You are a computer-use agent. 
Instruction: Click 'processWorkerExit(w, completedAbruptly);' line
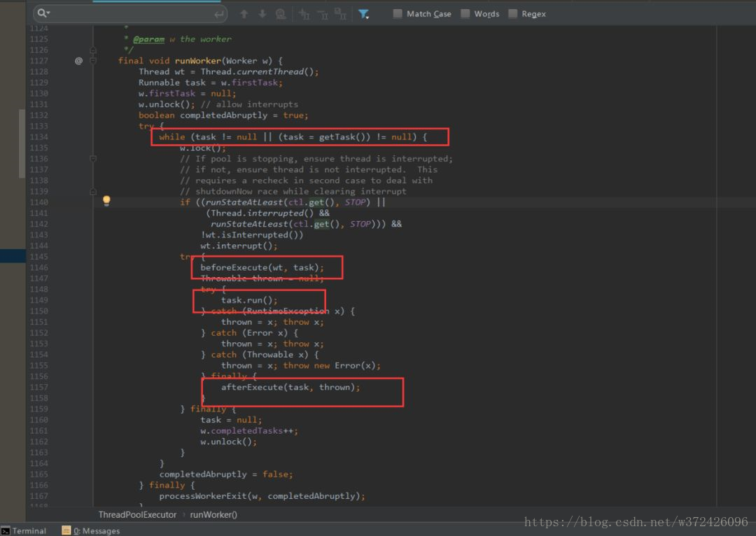(262, 496)
